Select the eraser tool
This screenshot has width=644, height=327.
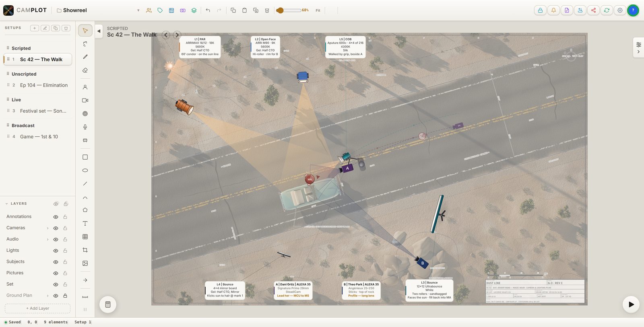pos(85,70)
